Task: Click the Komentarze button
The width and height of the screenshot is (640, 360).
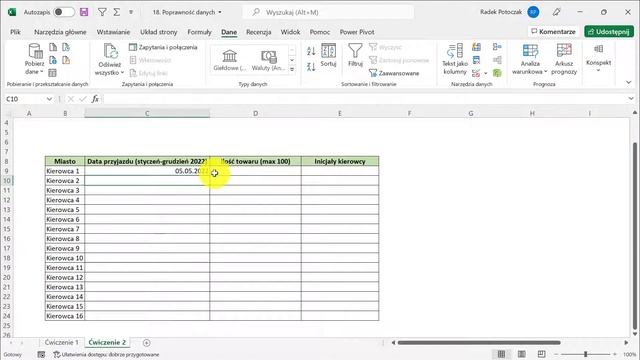Action: pyautogui.click(x=553, y=31)
